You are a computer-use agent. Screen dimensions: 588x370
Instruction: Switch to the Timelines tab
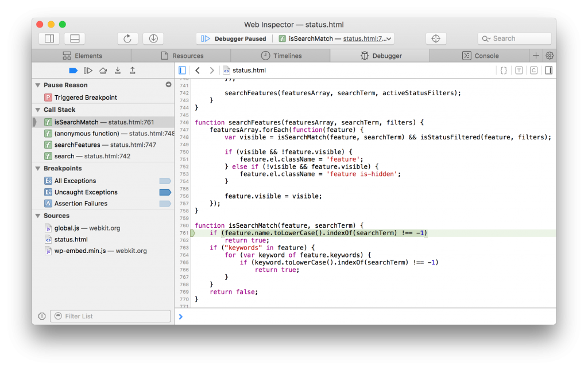point(280,56)
